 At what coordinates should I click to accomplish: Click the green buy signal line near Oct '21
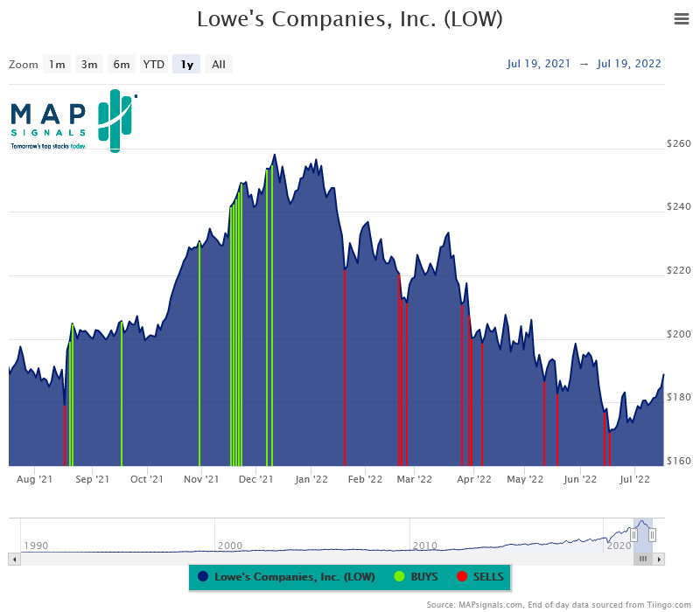[x=122, y=394]
